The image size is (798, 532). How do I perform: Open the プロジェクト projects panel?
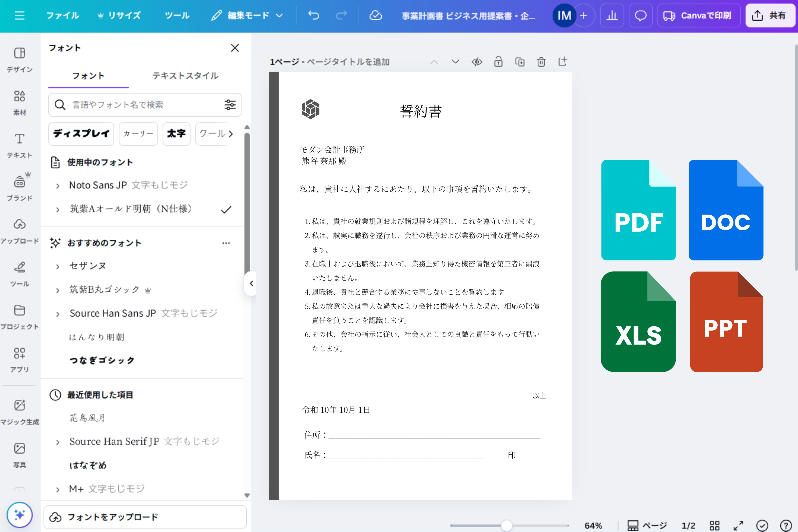[20, 317]
